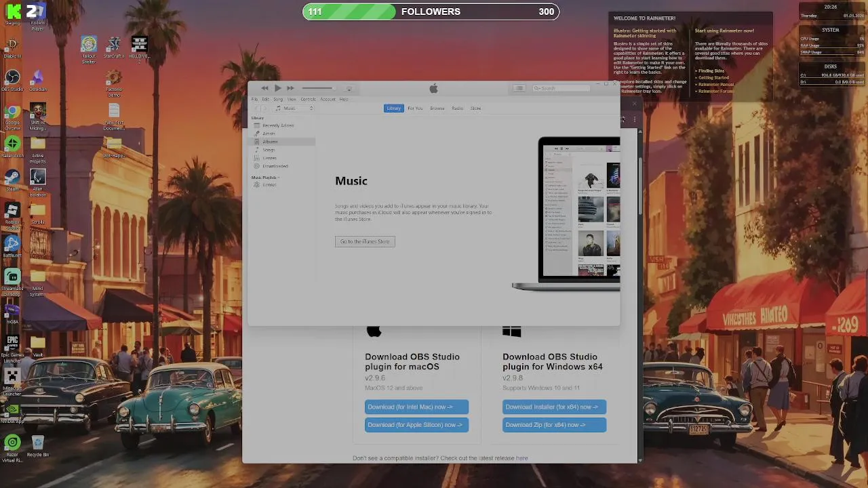The height and width of the screenshot is (488, 868).
Task: Open the mGBA desktop icon
Action: [12, 312]
